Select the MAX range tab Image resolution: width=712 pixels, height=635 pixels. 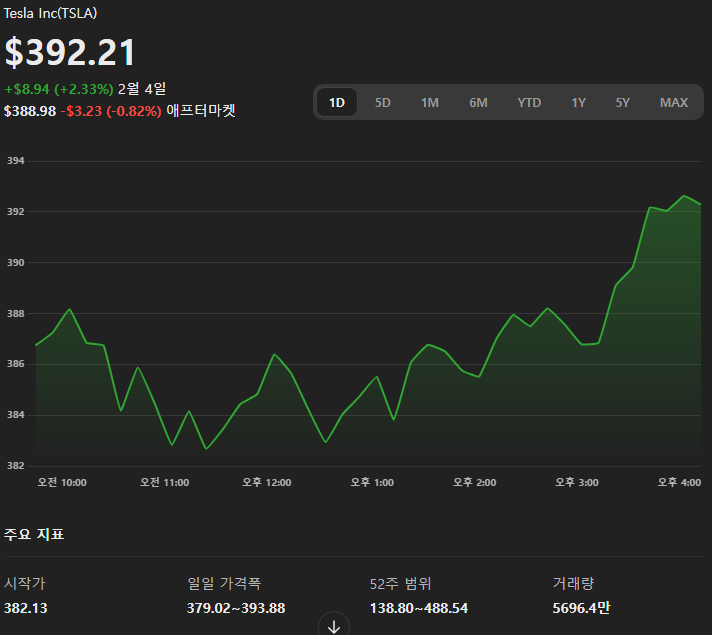pos(674,103)
